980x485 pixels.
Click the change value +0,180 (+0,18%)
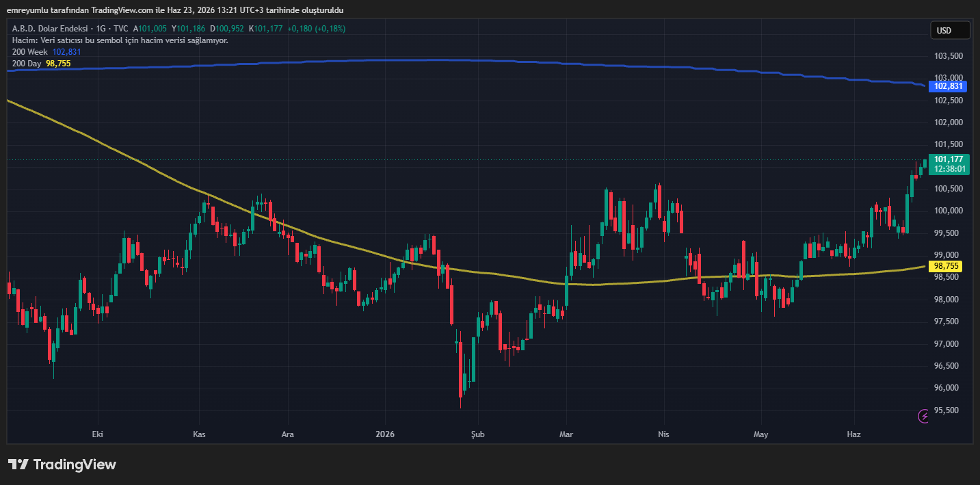point(317,29)
